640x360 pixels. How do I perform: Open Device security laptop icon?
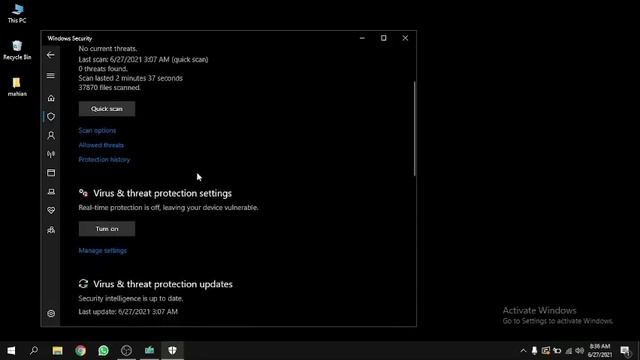[51, 192]
